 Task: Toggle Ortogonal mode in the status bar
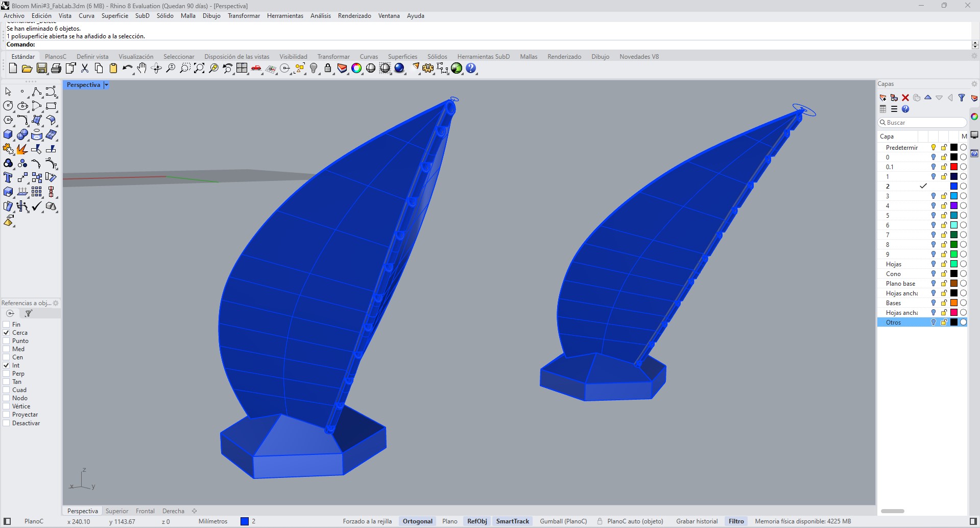(418, 521)
